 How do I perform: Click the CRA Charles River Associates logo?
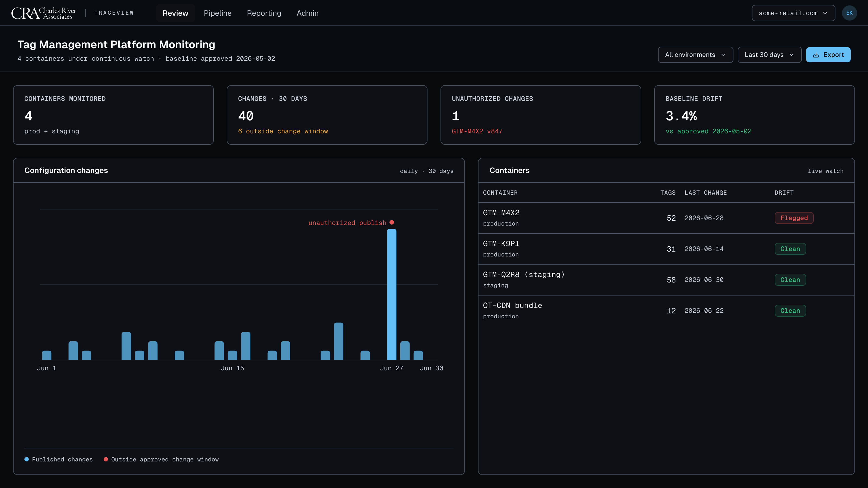coord(44,13)
